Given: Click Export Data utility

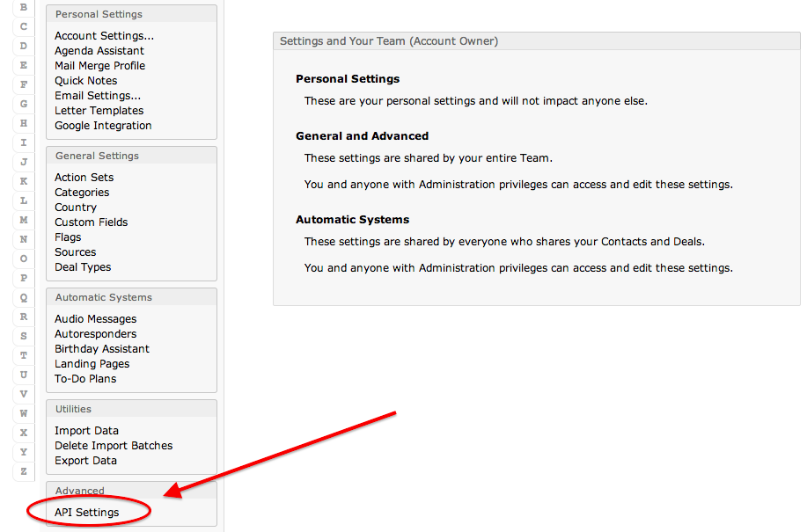Looking at the screenshot, I should tap(85, 461).
